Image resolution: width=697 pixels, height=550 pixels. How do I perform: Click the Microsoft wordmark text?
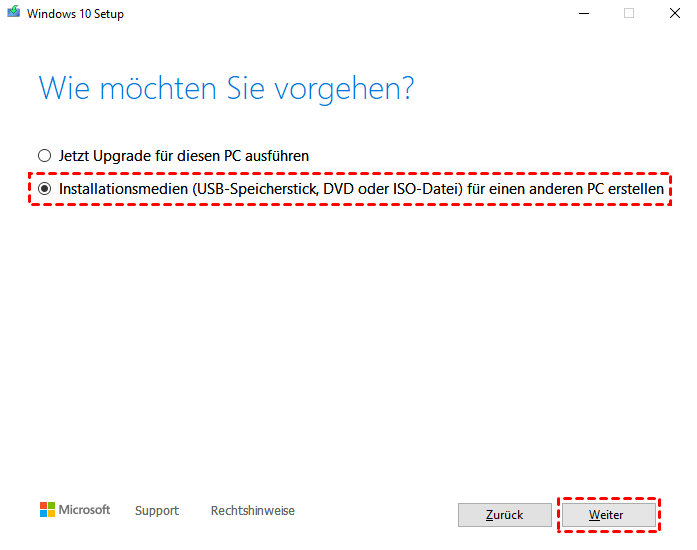point(85,510)
